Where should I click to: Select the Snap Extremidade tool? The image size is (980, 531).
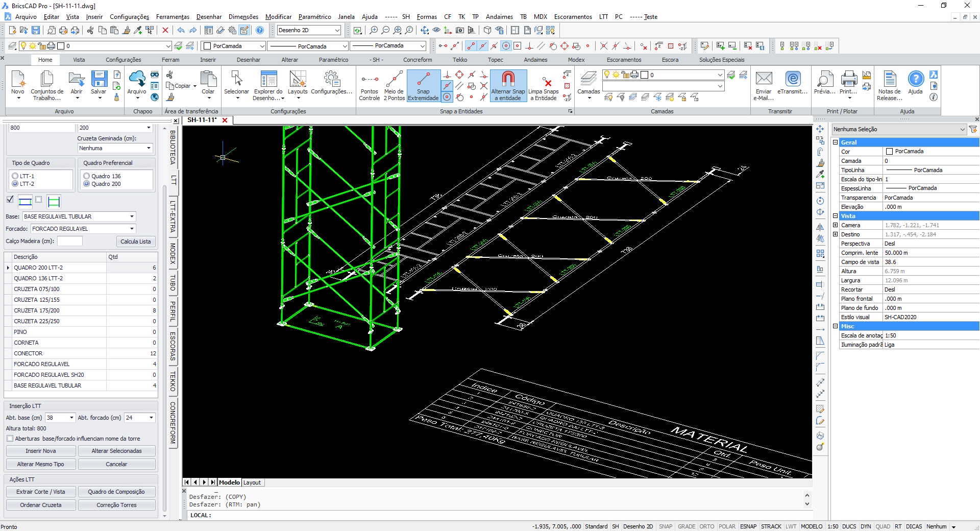click(x=423, y=85)
